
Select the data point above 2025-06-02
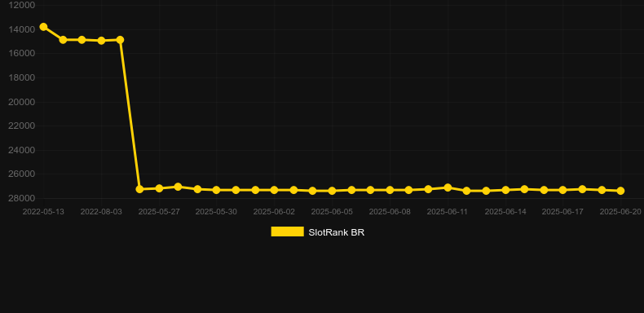(x=274, y=190)
